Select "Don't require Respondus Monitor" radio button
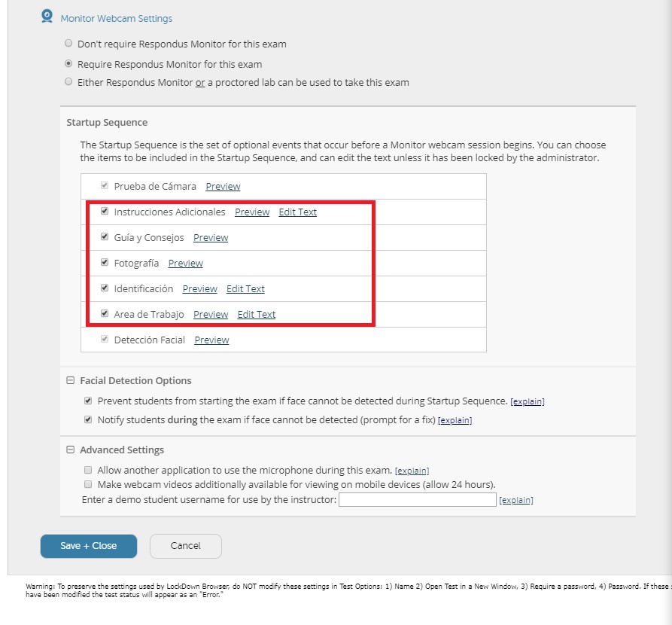The image size is (672, 625). pyautogui.click(x=69, y=44)
